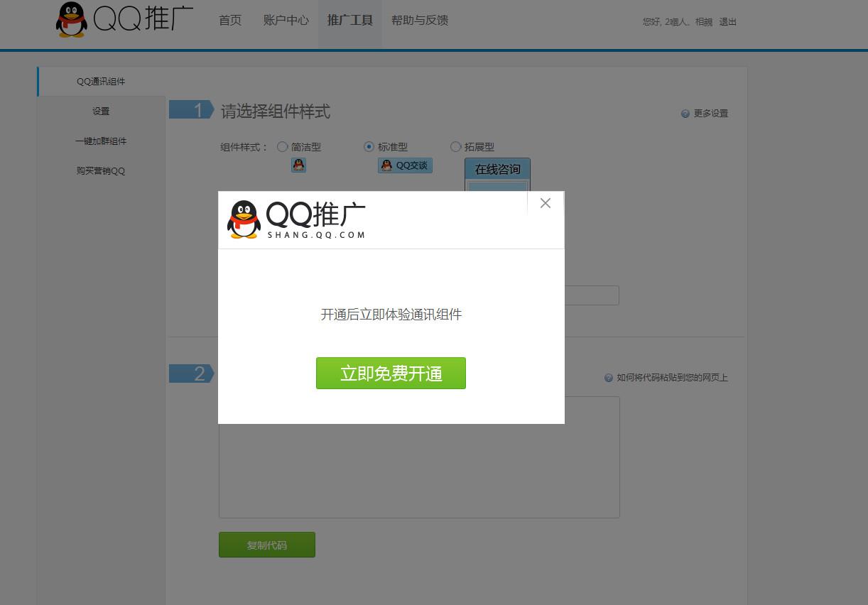Image resolution: width=868 pixels, height=605 pixels.
Task: Select QQ通讯组件 in the sidebar
Action: (x=101, y=82)
